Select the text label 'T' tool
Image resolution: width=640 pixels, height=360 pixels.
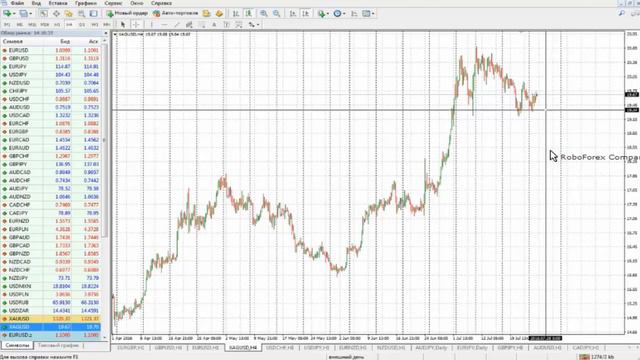[227, 24]
